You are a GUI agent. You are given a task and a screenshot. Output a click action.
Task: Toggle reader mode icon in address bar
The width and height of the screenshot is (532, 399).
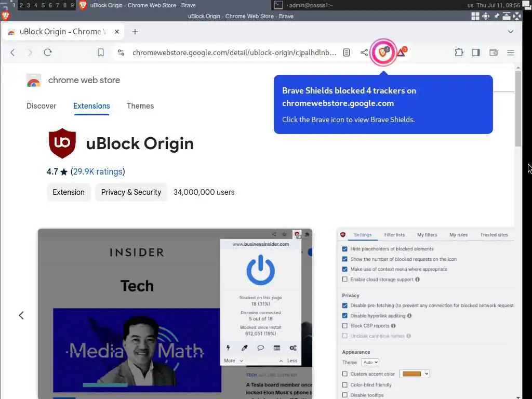click(347, 52)
